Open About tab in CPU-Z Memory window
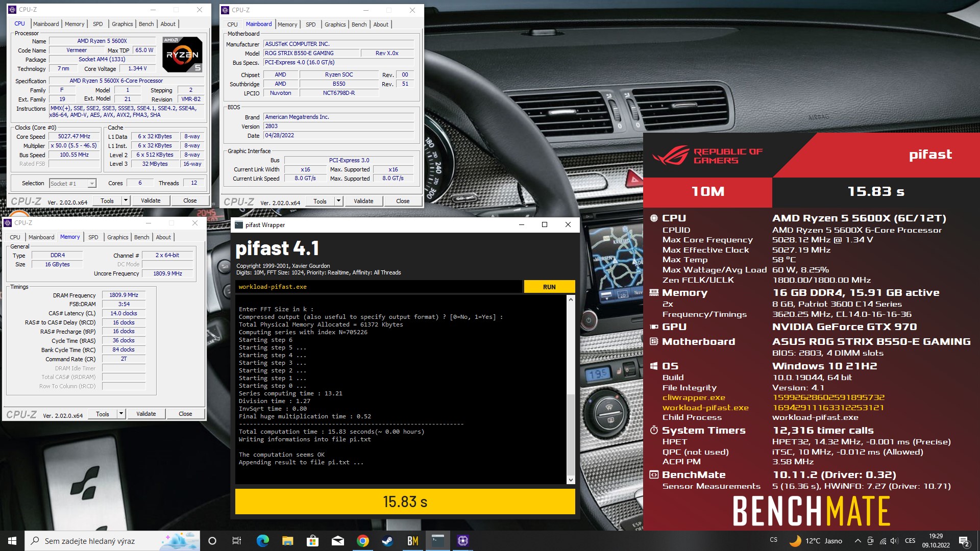 click(163, 237)
